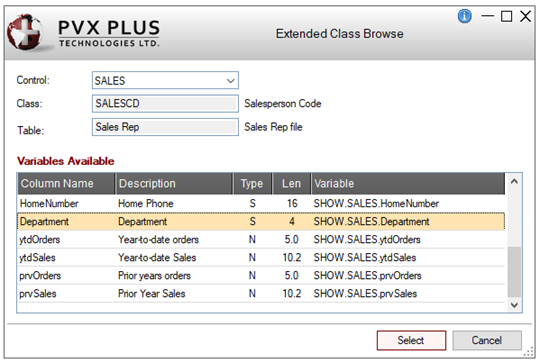Viewport: 540px width, 363px height.
Task: Select the highlighted Department row
Action: coord(261,221)
